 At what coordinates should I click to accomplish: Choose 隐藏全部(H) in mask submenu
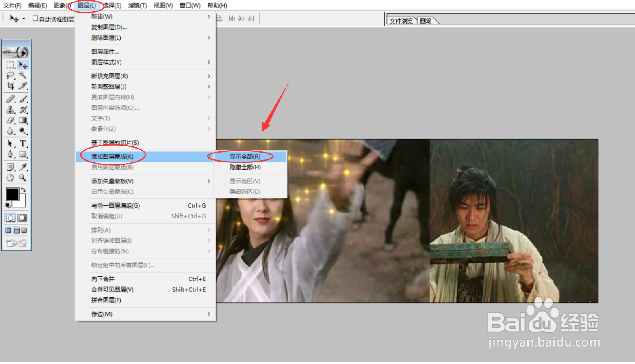(x=250, y=167)
